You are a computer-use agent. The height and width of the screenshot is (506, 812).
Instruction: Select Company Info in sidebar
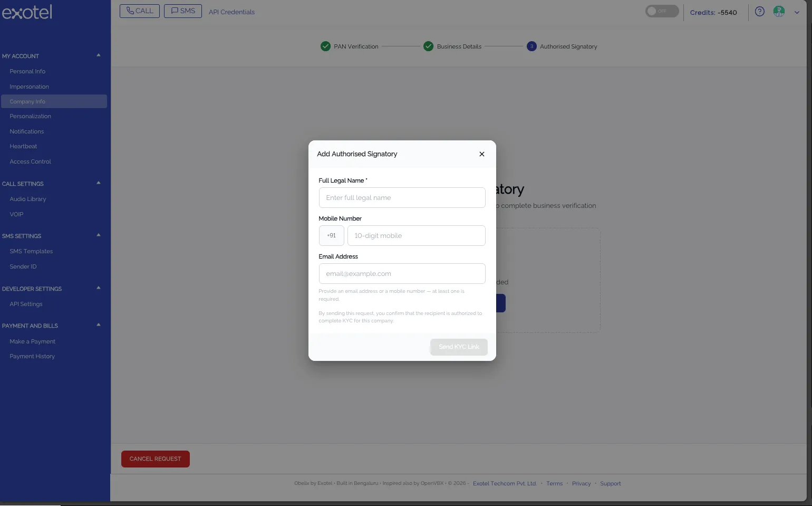[x=54, y=101]
